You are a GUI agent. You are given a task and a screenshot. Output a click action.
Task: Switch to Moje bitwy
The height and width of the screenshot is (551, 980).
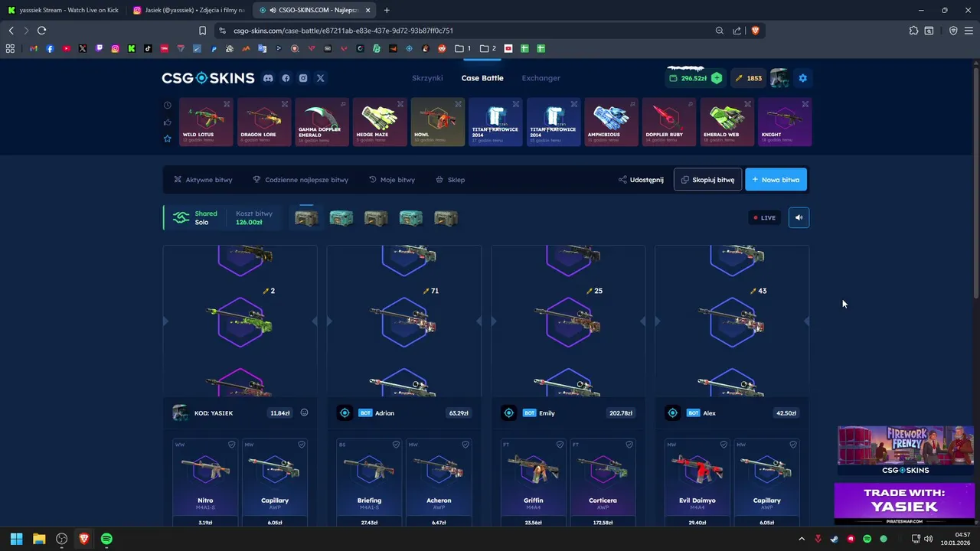[392, 180]
